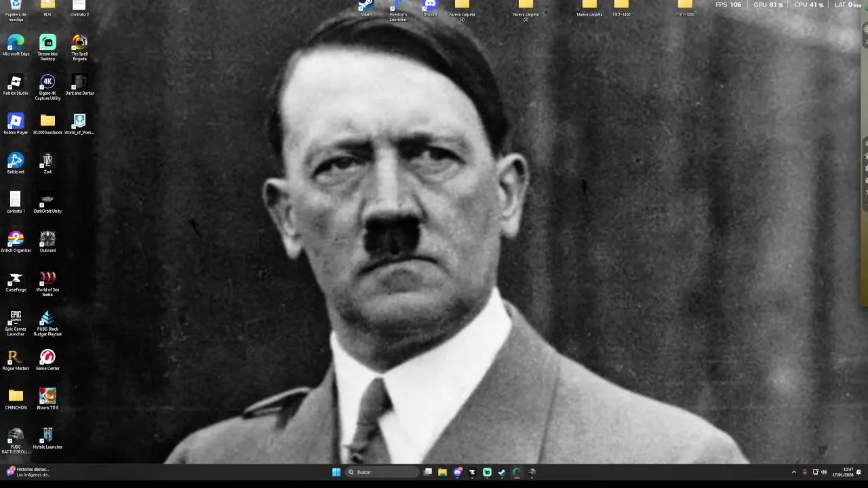Select Roblox Player desktop icon
The width and height of the screenshot is (868, 488).
(16, 124)
